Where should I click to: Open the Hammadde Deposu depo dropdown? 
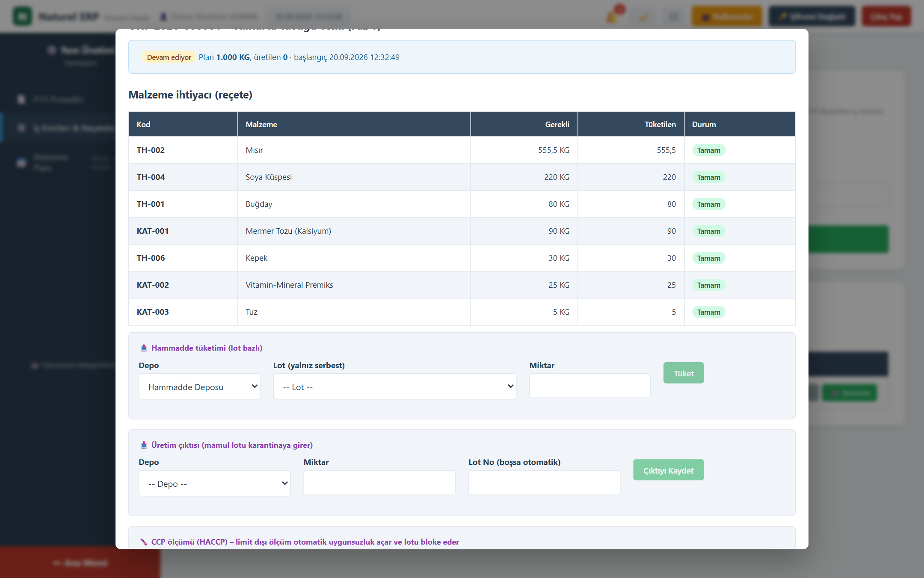[199, 387]
